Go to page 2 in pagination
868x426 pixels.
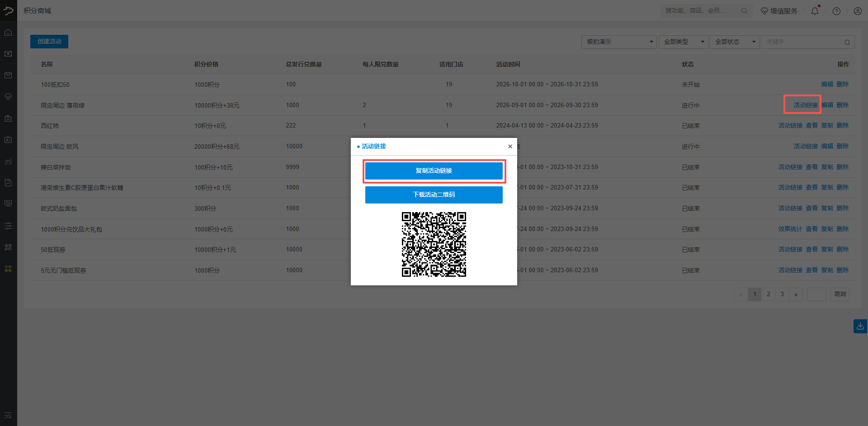tap(768, 294)
